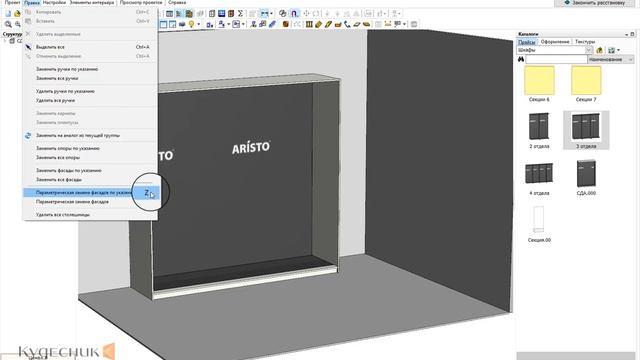
Task: Click the brown columns furniture icon
Action: 309,24
